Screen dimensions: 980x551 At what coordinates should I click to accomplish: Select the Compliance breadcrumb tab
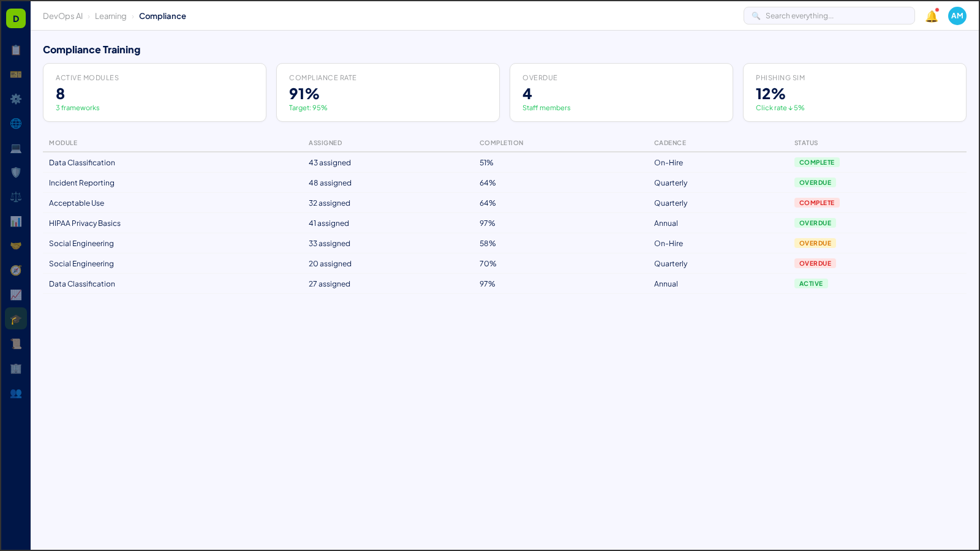(x=162, y=16)
